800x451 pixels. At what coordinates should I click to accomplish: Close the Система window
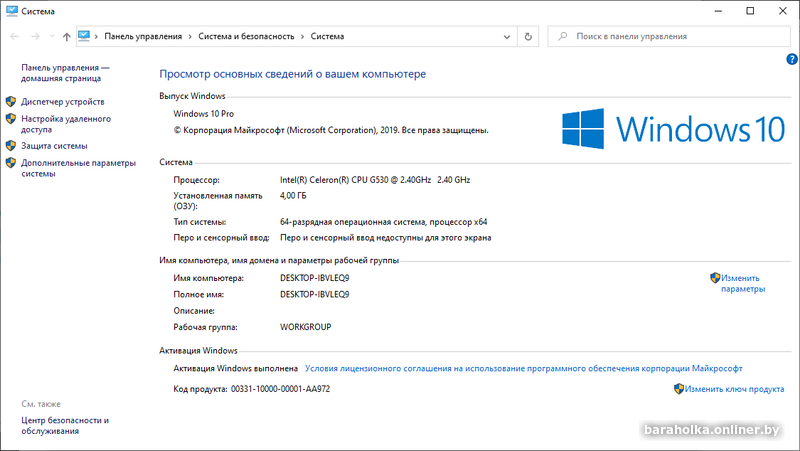coord(783,11)
